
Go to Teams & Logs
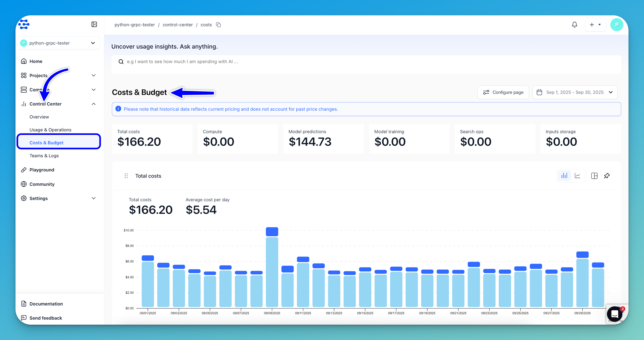point(44,155)
